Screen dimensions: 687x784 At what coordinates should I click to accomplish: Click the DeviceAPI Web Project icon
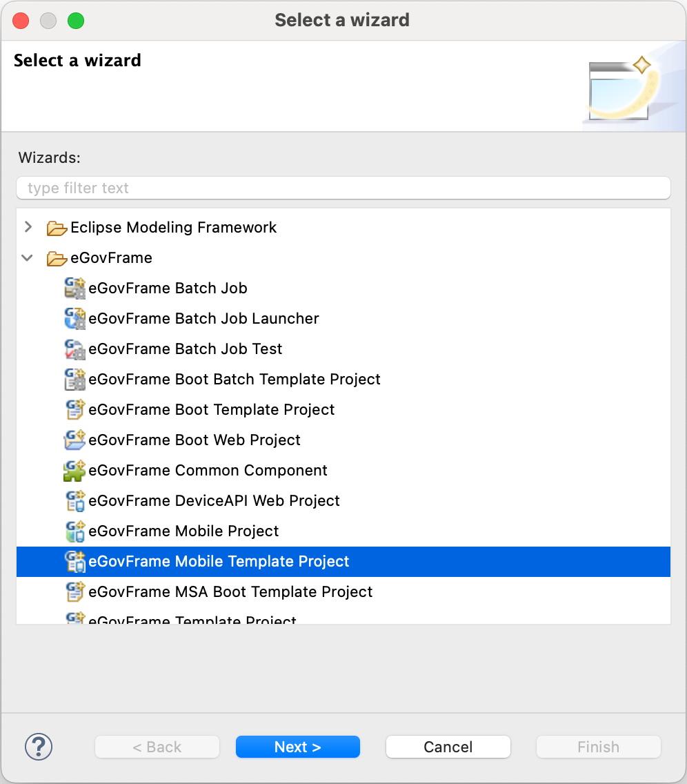coord(74,501)
